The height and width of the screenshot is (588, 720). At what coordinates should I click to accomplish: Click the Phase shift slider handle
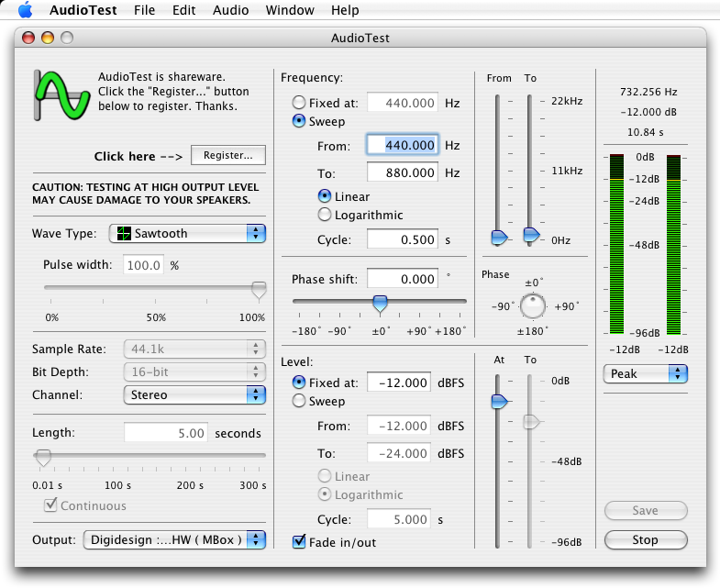[x=380, y=302]
